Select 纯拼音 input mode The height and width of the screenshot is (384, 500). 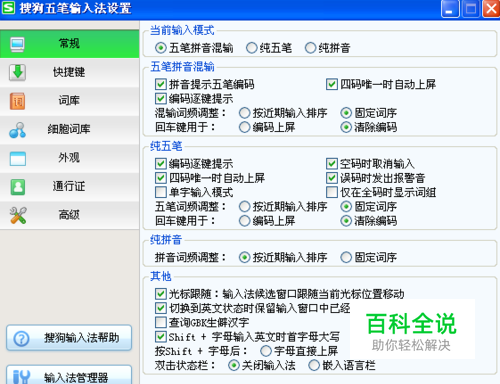point(310,48)
